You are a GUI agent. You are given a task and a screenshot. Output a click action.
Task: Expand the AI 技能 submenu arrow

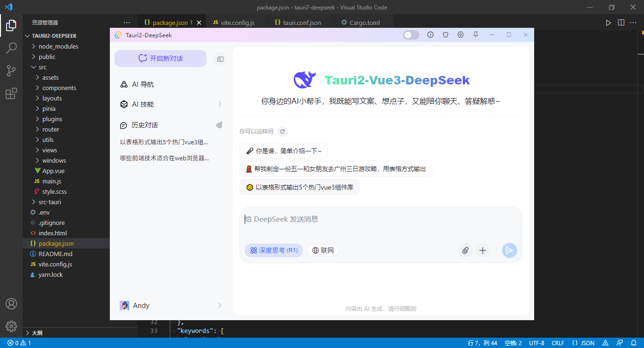click(220, 104)
